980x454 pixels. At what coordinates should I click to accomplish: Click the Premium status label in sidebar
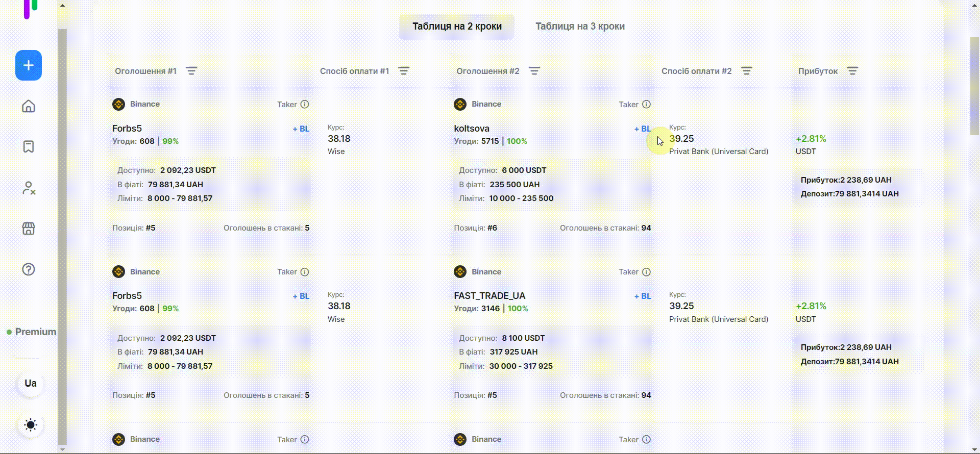tap(35, 332)
